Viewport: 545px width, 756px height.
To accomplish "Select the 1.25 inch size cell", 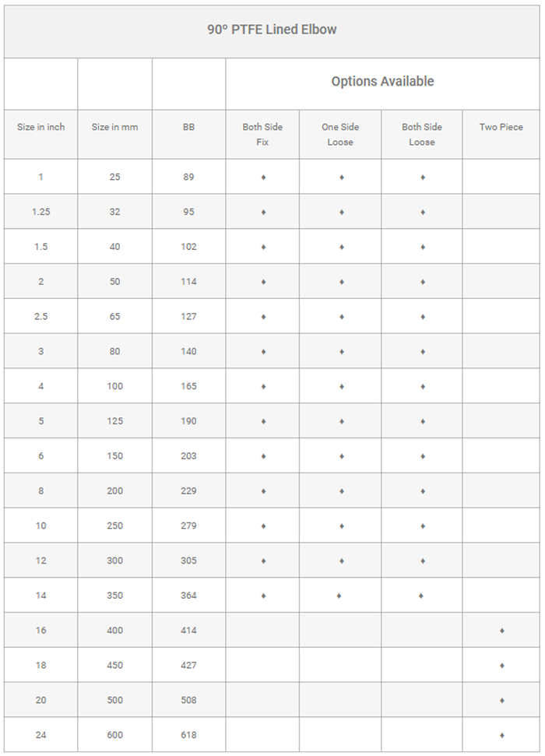I will [x=41, y=212].
